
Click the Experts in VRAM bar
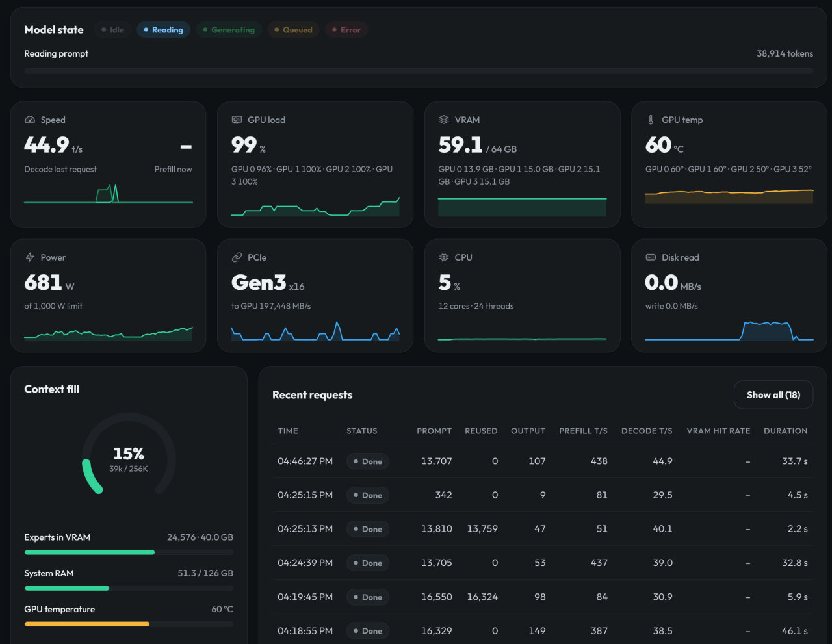[x=129, y=552]
